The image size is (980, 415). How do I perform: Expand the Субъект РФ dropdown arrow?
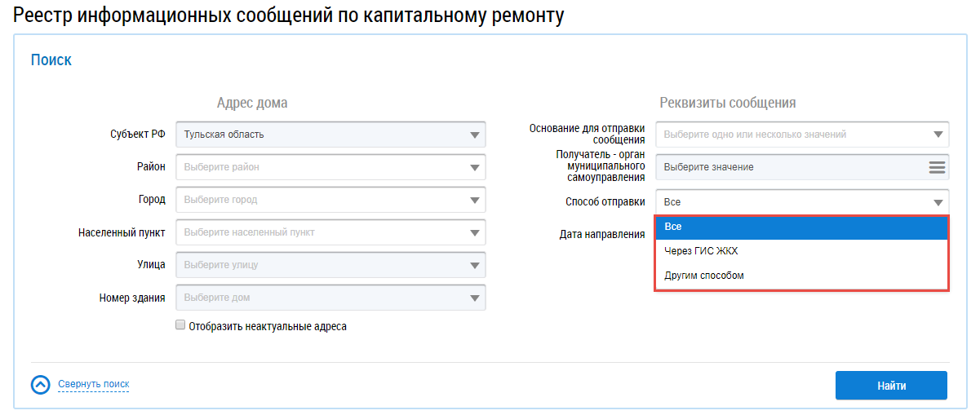pos(476,135)
